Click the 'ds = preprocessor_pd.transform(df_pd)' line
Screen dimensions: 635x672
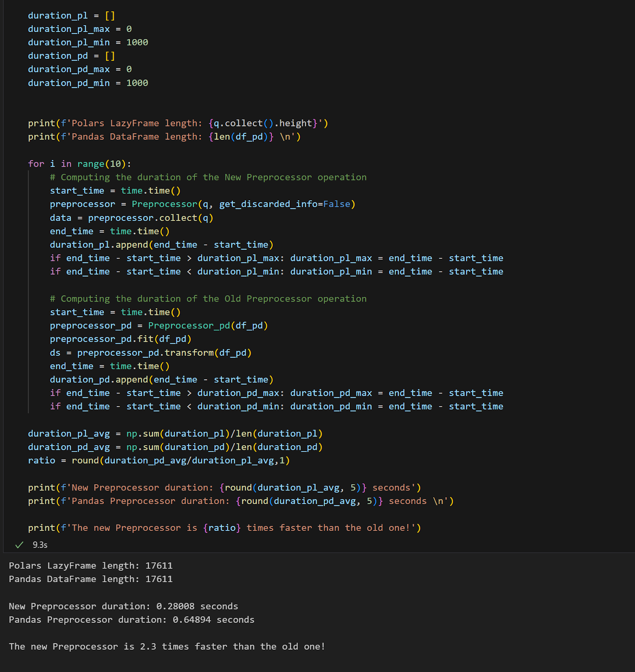tap(150, 352)
